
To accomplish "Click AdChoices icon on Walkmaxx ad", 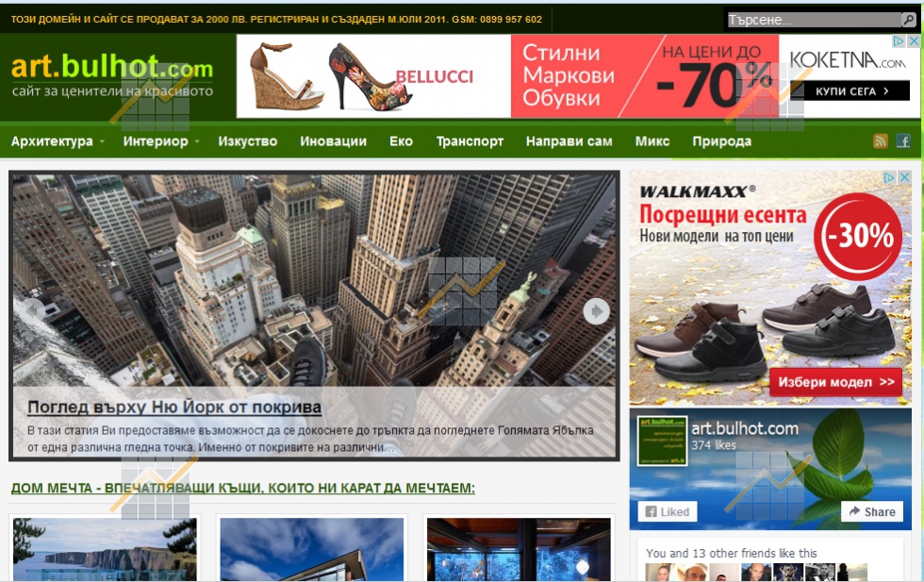I will tap(889, 177).
